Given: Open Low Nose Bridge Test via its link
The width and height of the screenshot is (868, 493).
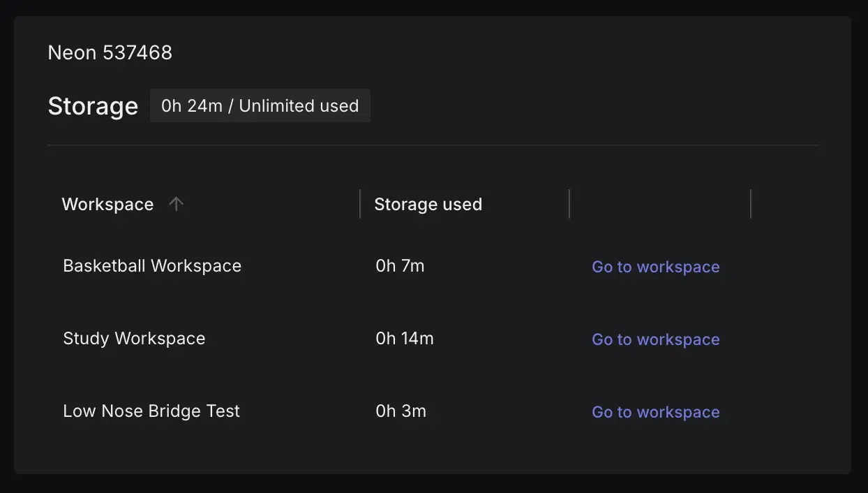Looking at the screenshot, I should (655, 411).
